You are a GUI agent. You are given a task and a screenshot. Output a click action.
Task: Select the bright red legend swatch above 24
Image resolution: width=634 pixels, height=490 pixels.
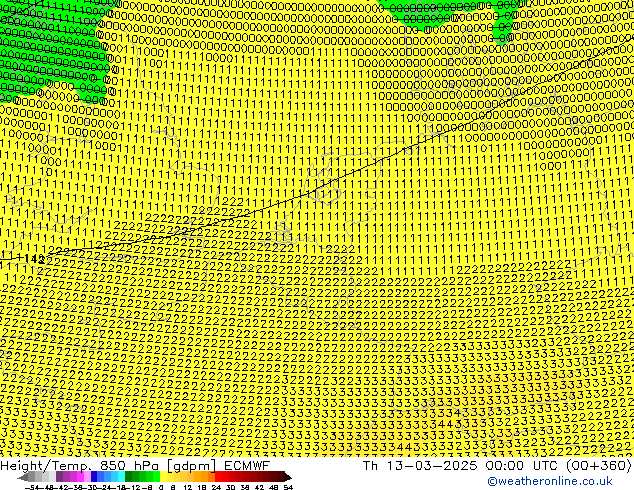point(218,476)
